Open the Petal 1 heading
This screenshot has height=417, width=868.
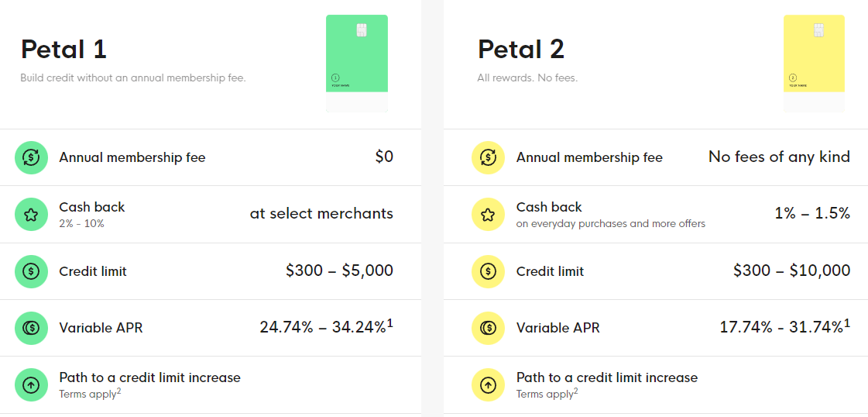click(x=63, y=50)
